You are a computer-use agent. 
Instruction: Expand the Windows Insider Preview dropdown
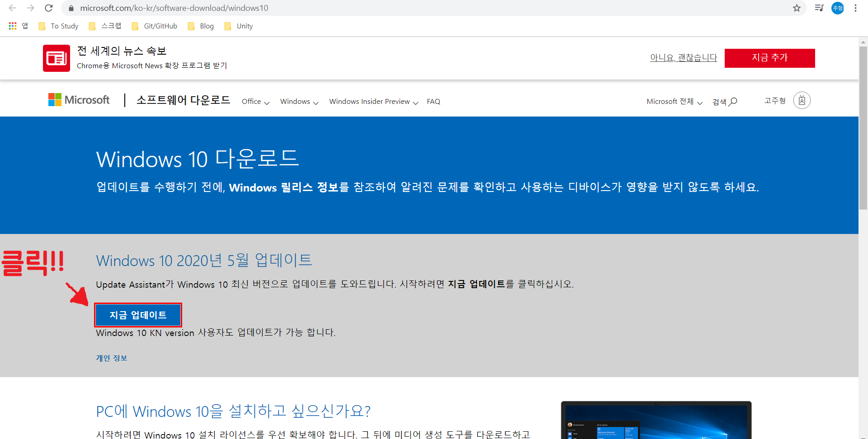[374, 102]
